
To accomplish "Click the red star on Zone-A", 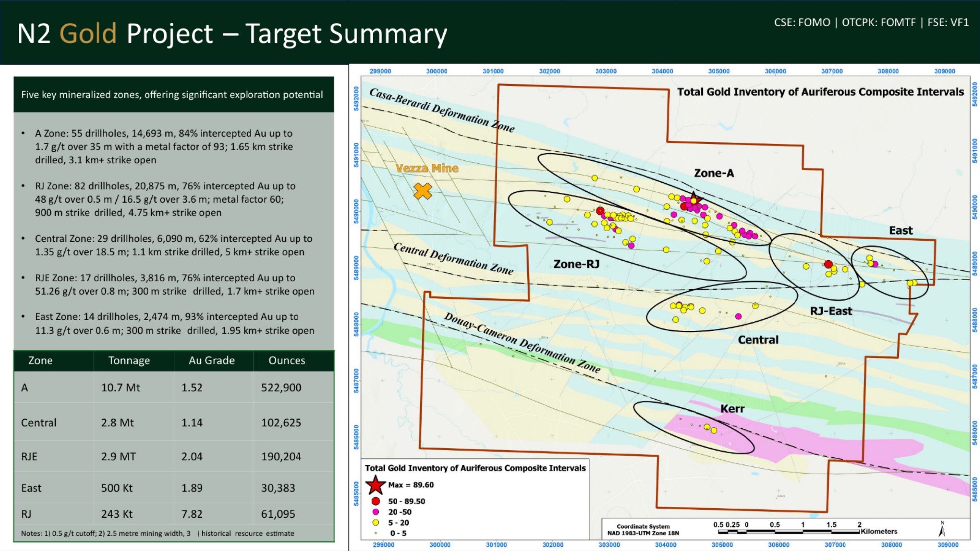I will pyautogui.click(x=694, y=198).
